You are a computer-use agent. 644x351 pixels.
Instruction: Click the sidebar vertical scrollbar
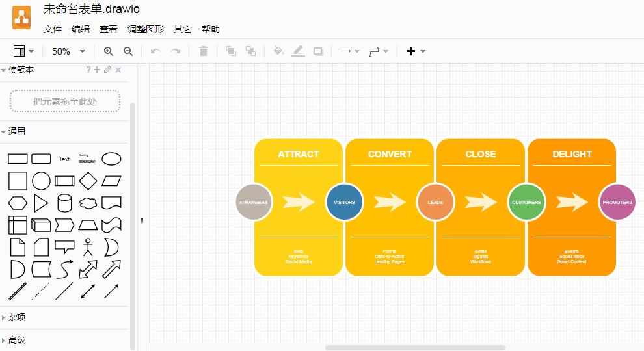coord(133,226)
